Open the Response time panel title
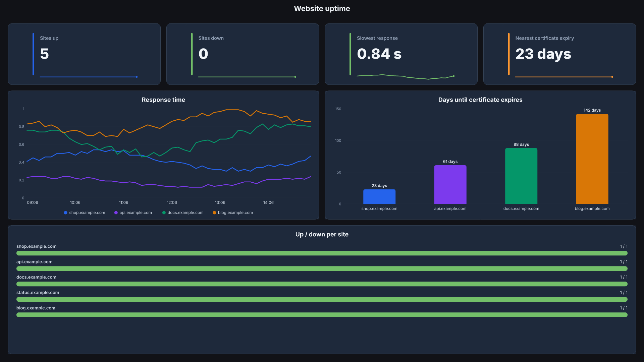 tap(163, 100)
